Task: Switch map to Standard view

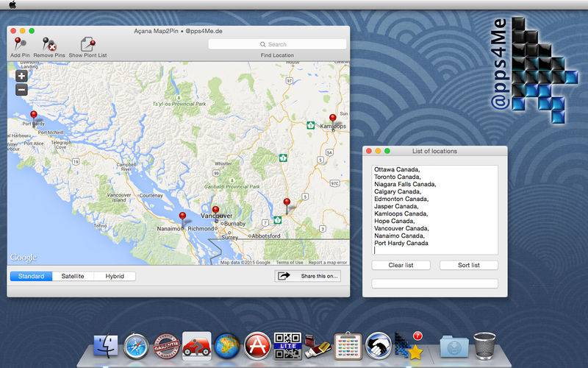Action: point(31,277)
